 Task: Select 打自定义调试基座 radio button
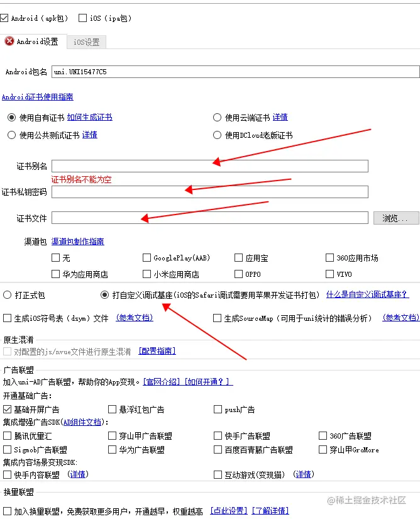104,295
